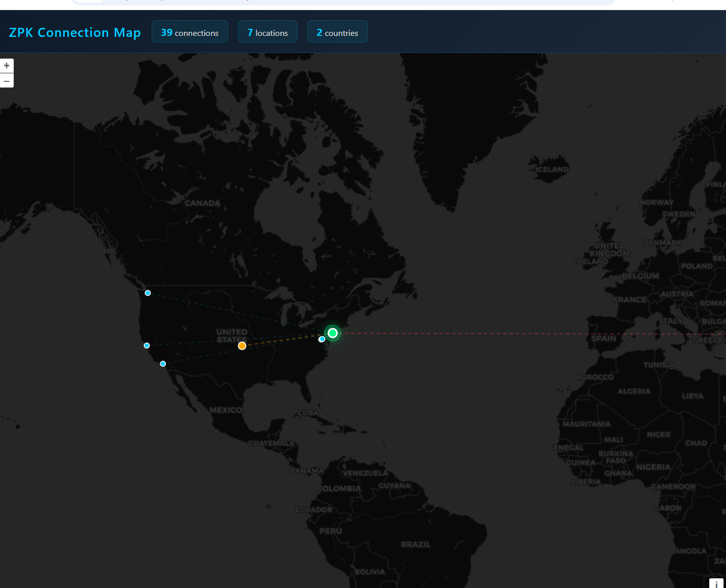This screenshot has height=588, width=726.
Task: Click the zoom in plus control
Action: tap(7, 65)
